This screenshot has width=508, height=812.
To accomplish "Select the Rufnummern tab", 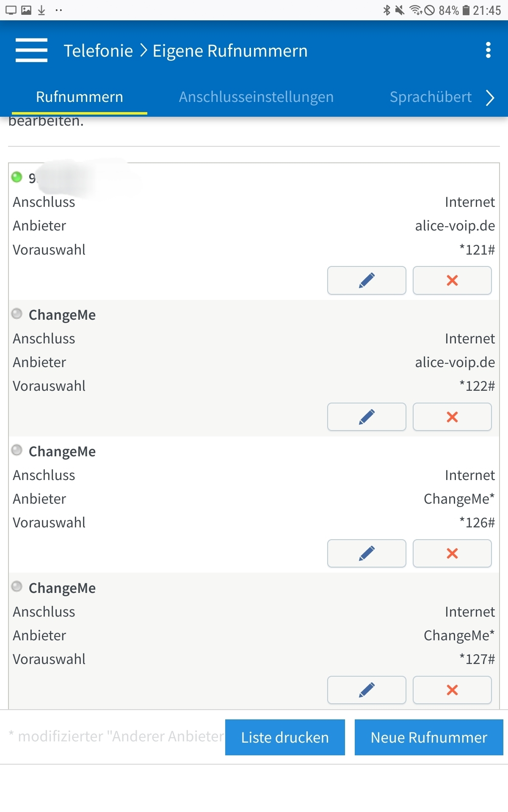I will tap(80, 97).
